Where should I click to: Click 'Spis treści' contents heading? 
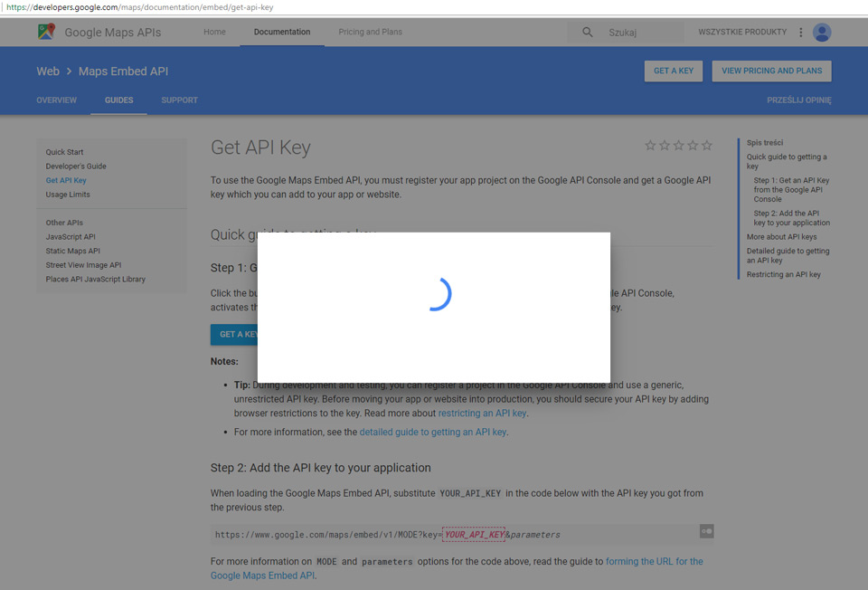[765, 142]
